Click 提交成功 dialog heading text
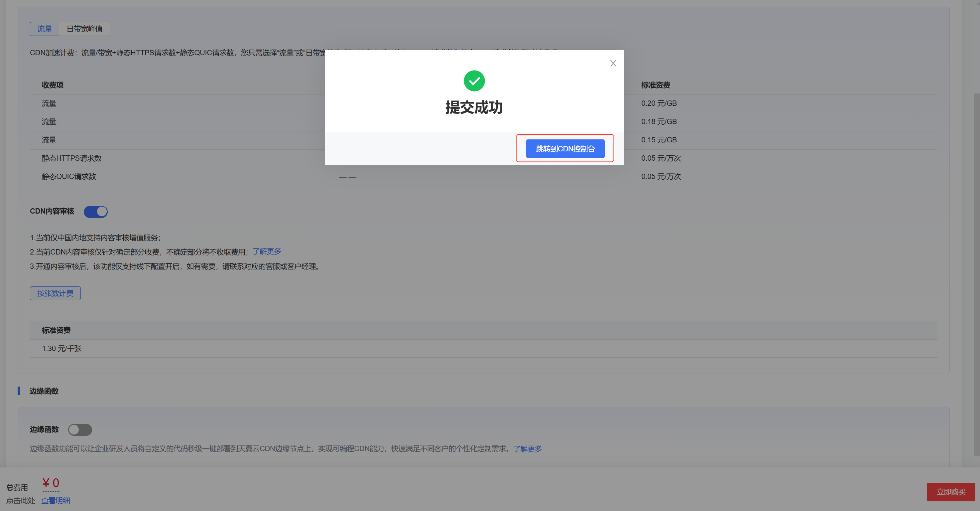This screenshot has height=511, width=980. pyautogui.click(x=474, y=107)
